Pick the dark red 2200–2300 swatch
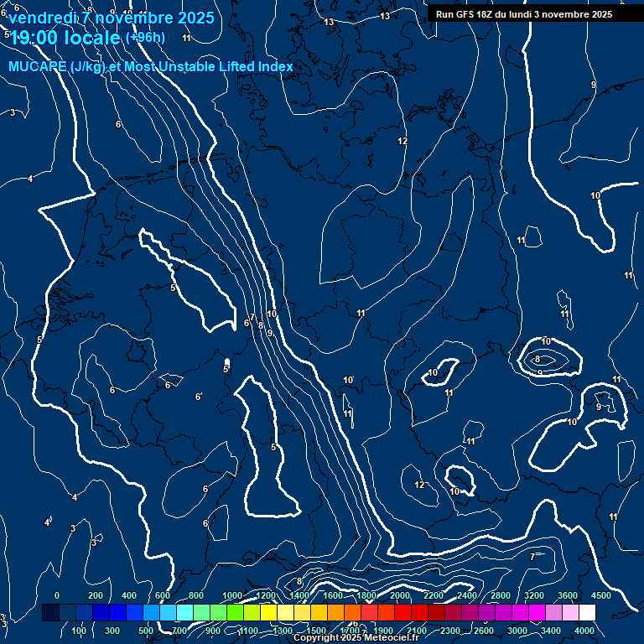The image size is (644, 644). [436, 612]
